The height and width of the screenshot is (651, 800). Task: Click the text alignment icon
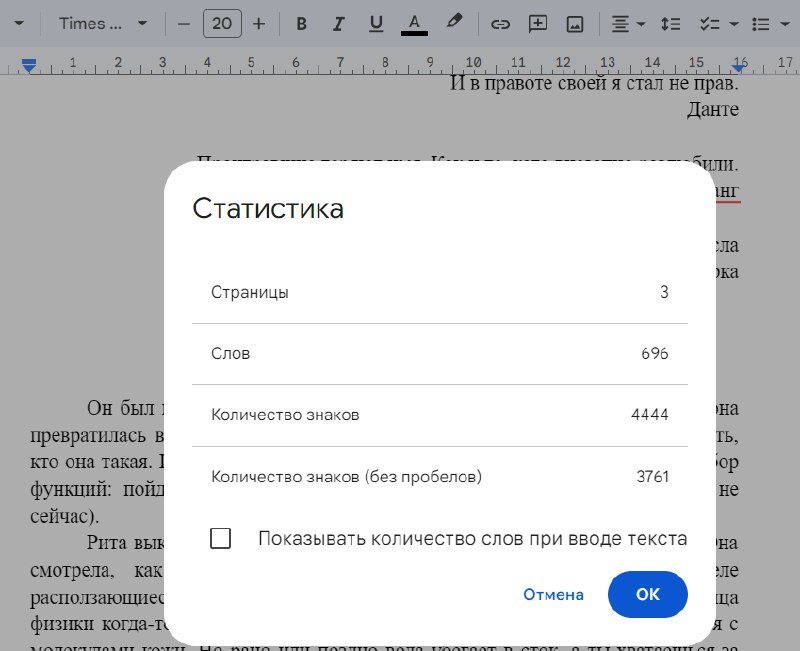[x=620, y=24]
